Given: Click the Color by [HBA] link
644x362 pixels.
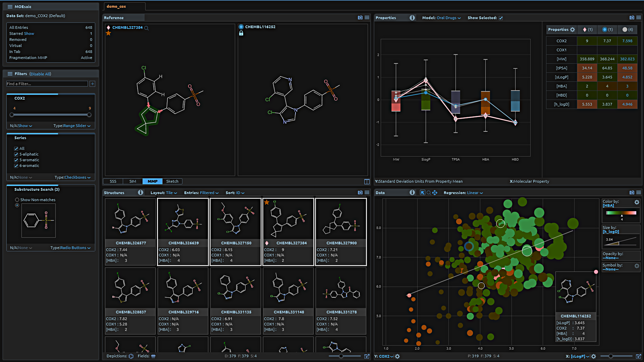Looking at the screenshot, I should 608,205.
